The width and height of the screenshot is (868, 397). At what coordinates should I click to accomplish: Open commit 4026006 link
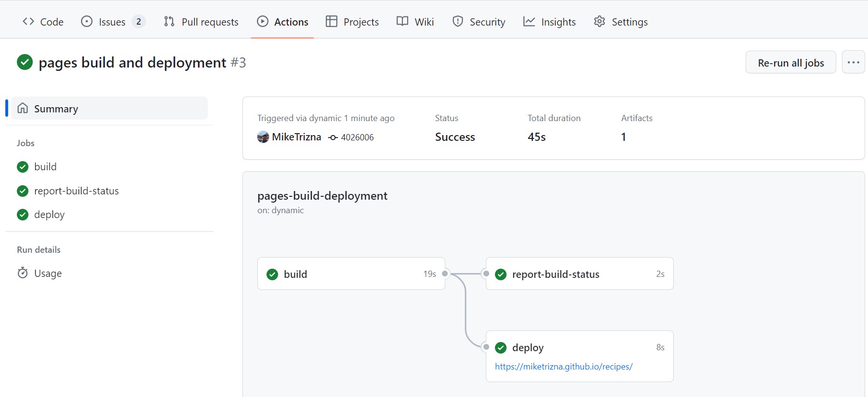tap(357, 137)
